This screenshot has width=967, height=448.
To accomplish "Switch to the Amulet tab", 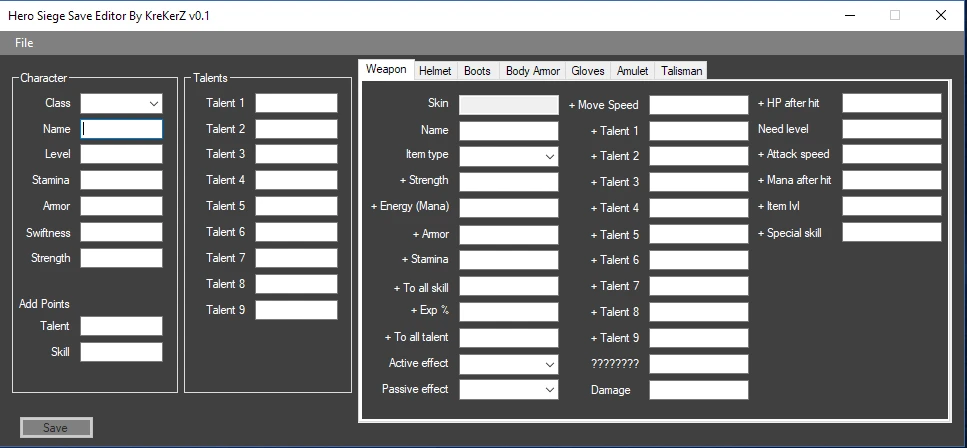I will [633, 71].
